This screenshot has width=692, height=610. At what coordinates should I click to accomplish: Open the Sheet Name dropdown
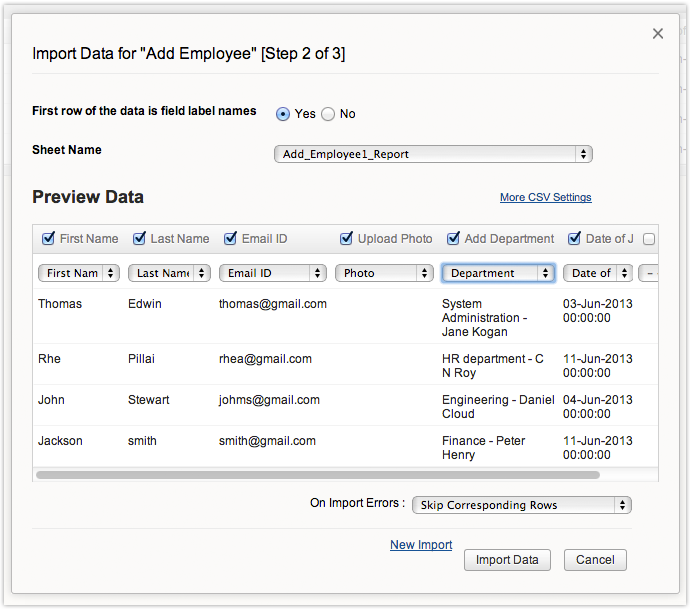tap(433, 154)
